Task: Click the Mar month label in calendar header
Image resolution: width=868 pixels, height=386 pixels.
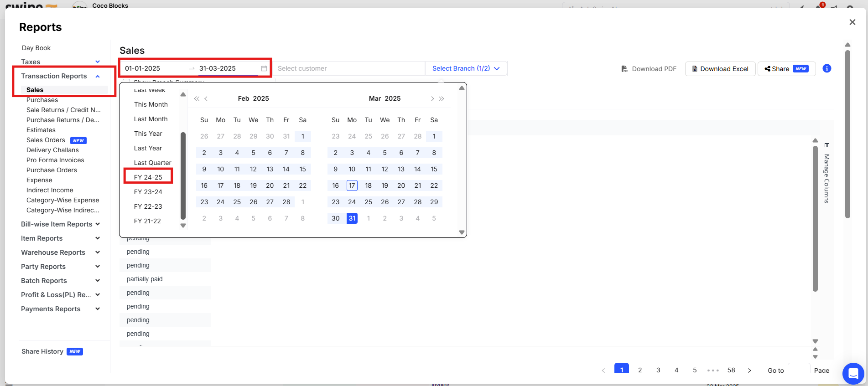Action: [x=375, y=98]
